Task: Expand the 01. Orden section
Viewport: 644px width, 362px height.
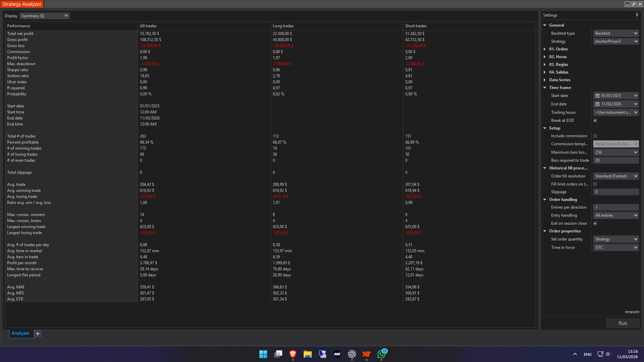Action: pos(545,49)
